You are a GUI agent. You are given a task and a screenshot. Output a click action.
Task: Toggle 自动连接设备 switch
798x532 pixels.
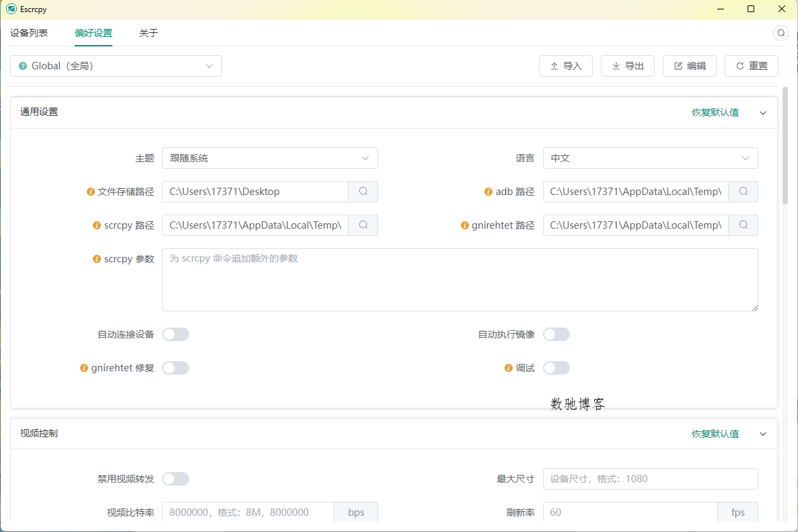coord(176,334)
